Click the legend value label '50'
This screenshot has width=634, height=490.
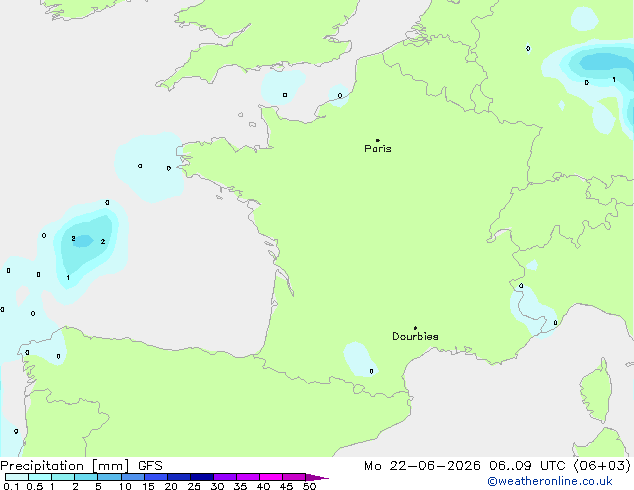point(310,486)
